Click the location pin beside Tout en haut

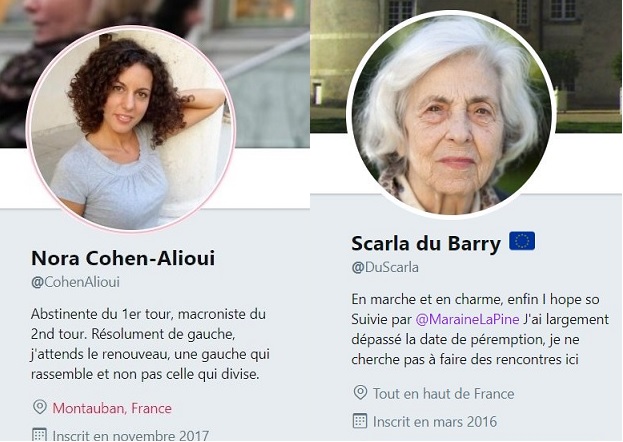(360, 392)
